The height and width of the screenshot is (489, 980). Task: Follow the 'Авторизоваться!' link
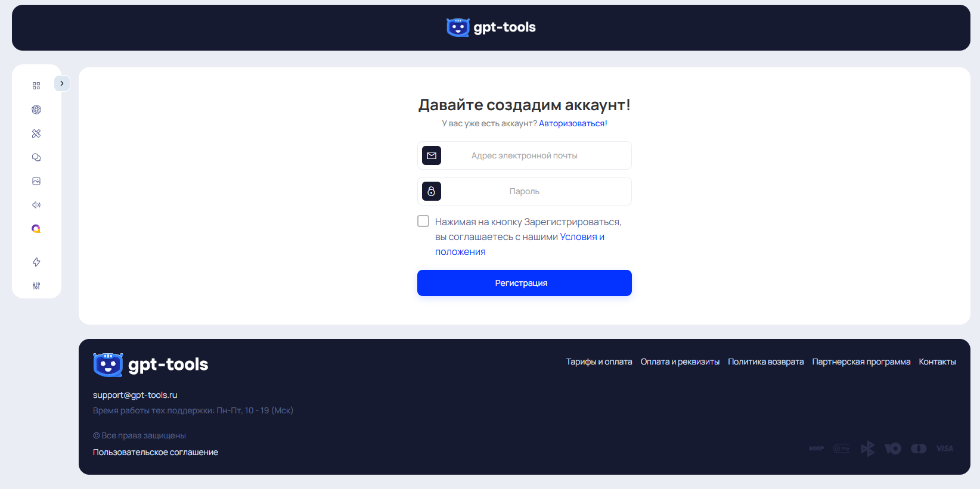pos(573,123)
